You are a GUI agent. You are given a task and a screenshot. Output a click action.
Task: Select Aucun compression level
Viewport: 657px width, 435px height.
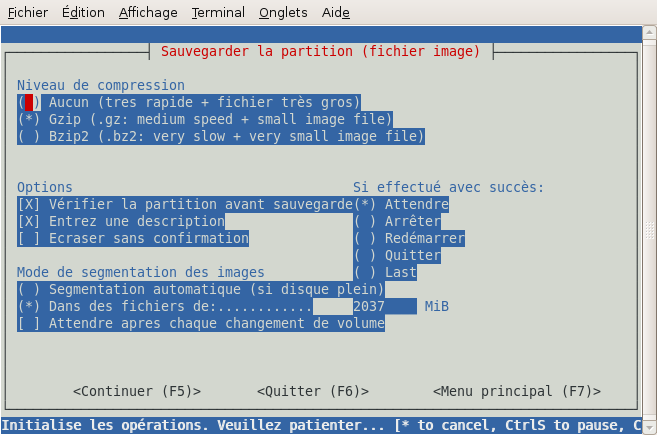(189, 102)
